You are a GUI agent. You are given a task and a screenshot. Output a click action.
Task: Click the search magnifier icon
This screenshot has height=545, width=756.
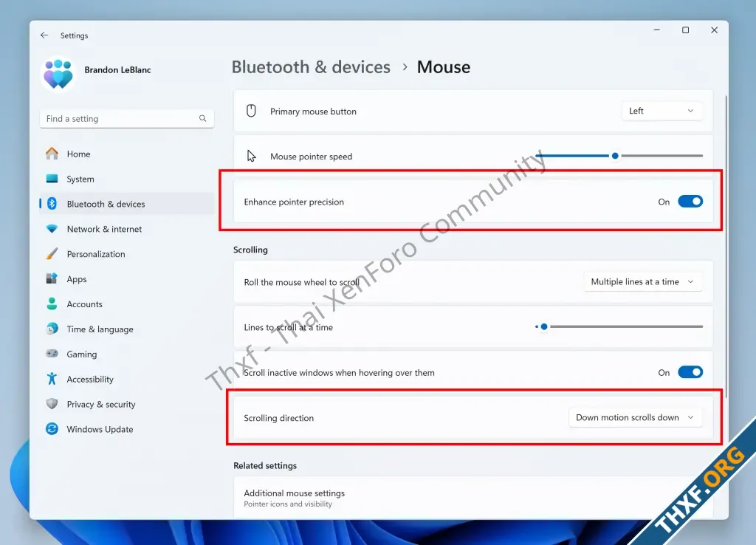coord(202,118)
